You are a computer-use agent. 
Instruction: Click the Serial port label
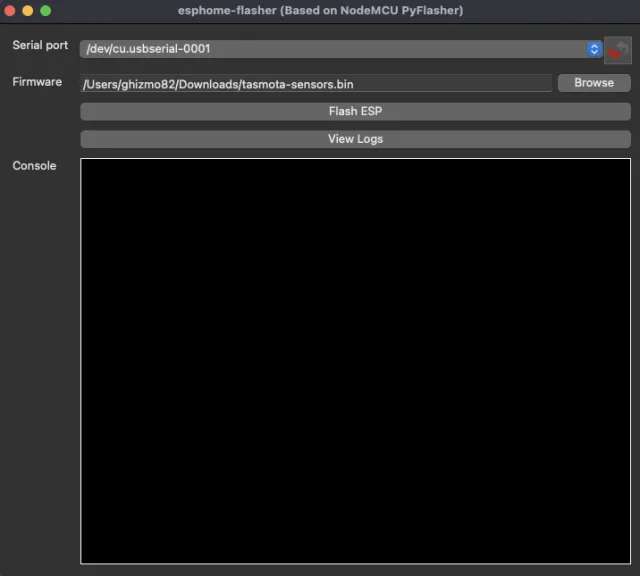coord(40,46)
